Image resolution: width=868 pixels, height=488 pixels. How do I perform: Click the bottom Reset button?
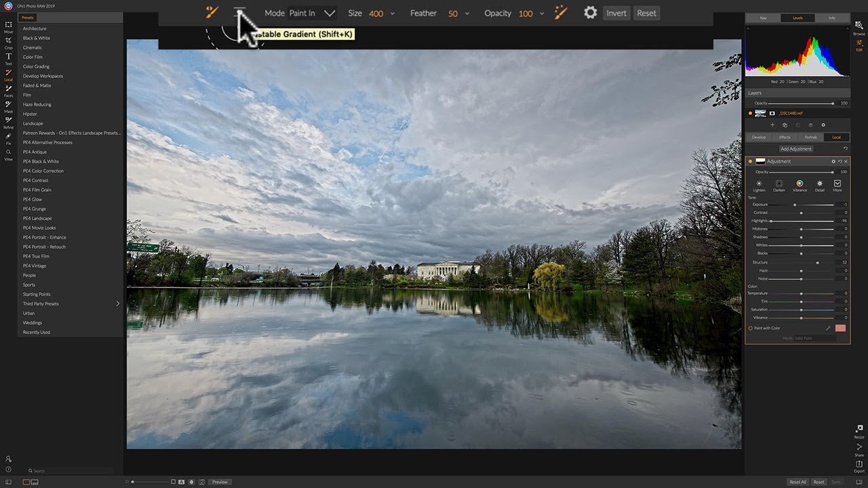pyautogui.click(x=819, y=482)
